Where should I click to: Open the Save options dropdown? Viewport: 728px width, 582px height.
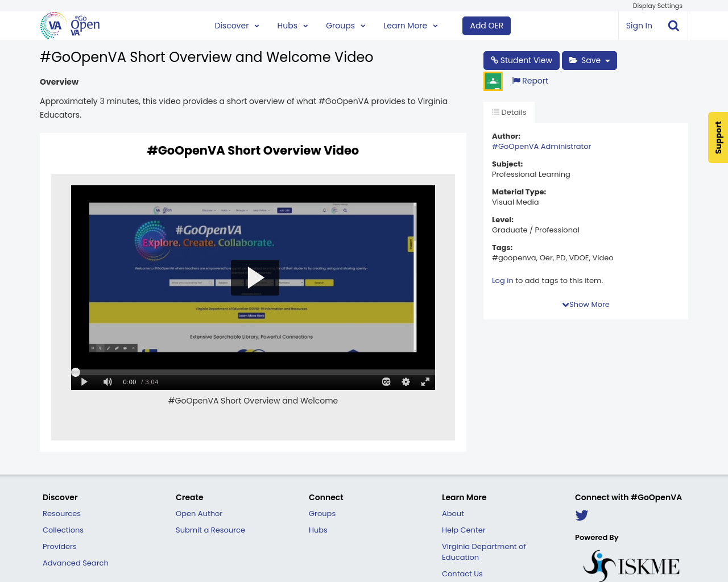[589, 60]
